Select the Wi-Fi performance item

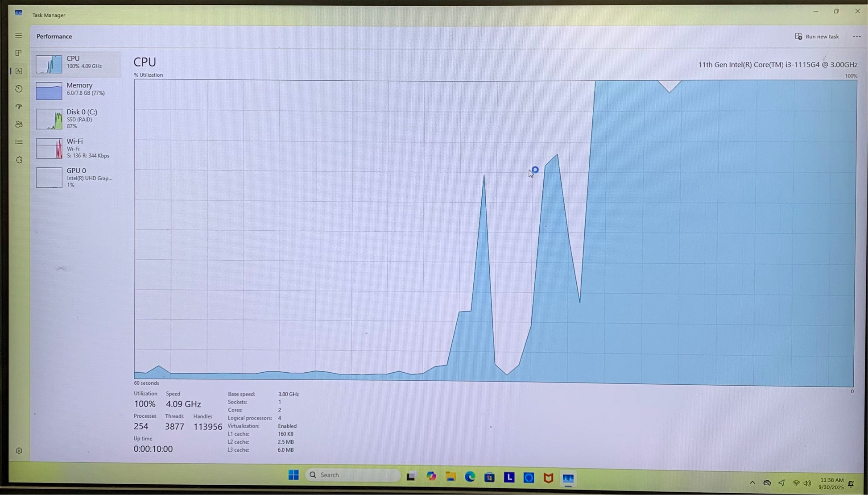click(77, 148)
